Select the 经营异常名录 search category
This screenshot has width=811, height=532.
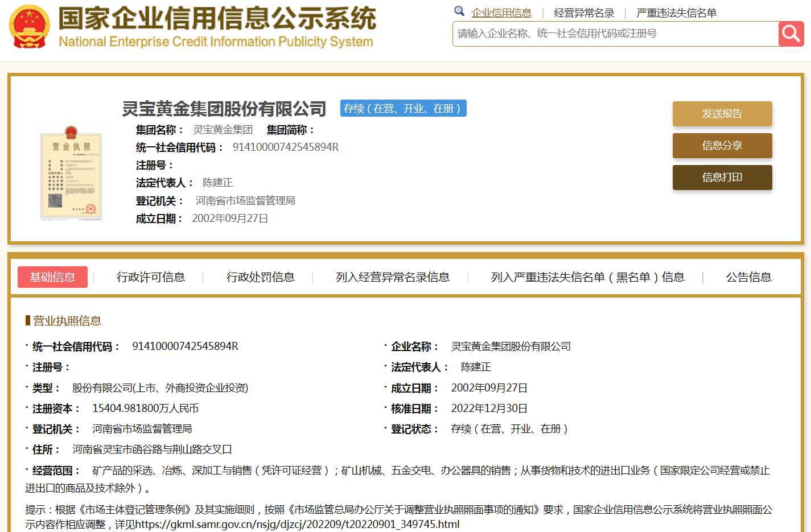click(x=584, y=13)
